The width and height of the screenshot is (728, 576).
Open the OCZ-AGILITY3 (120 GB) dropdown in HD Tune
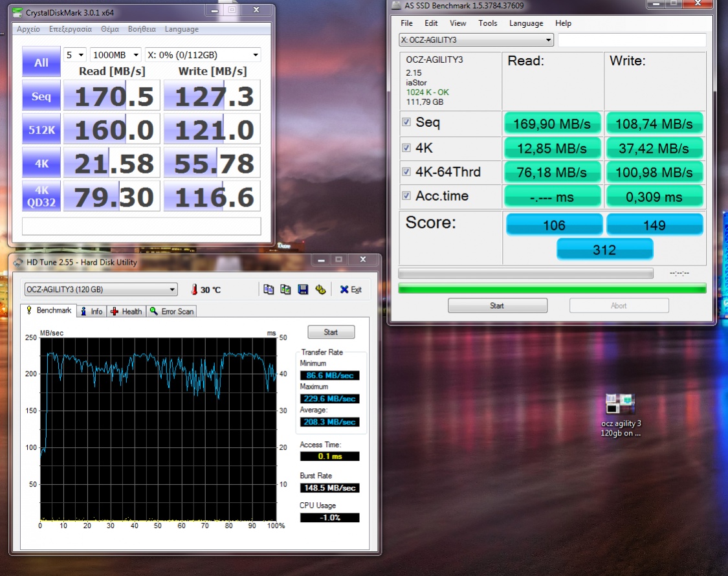(101, 289)
